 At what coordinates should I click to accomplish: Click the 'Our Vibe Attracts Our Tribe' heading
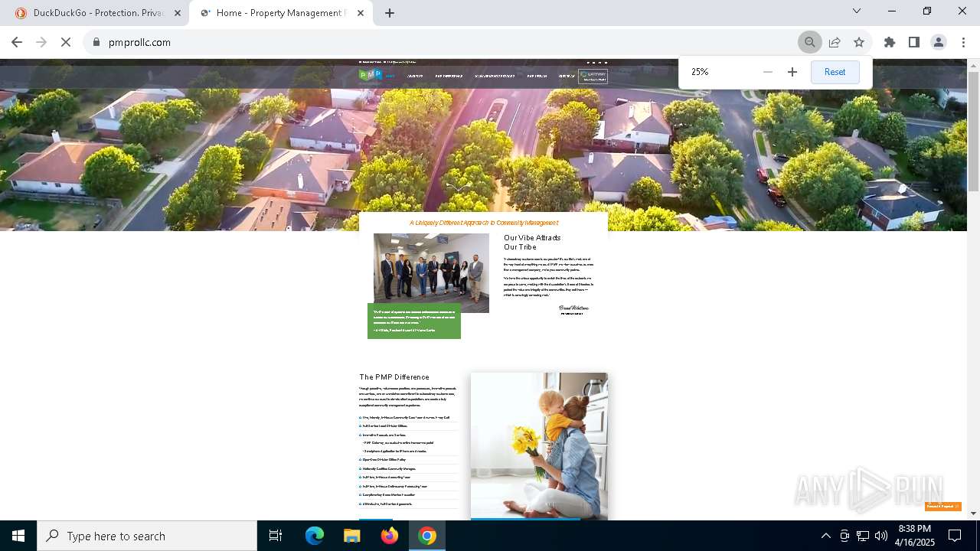click(x=532, y=243)
